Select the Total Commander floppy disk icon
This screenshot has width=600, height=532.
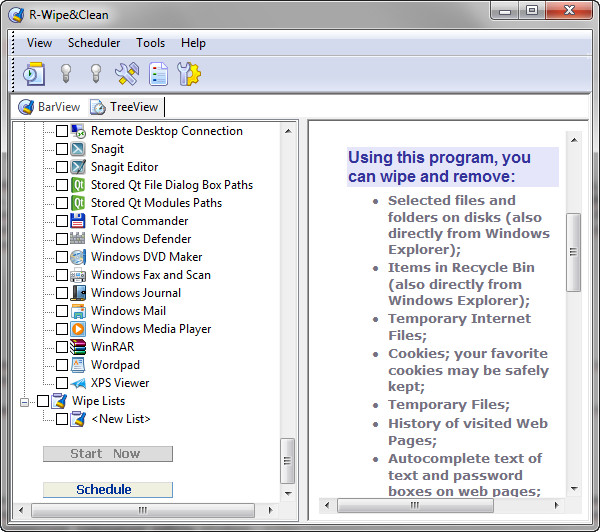click(78, 221)
